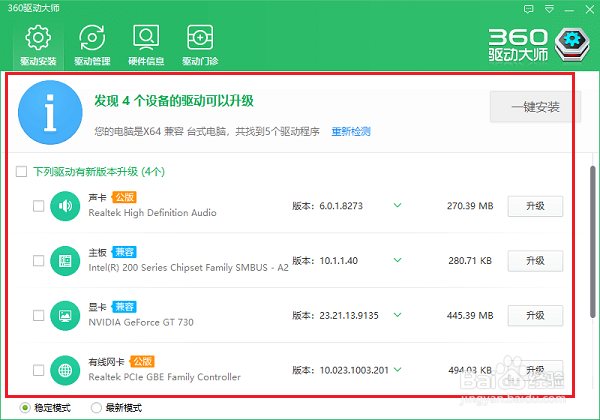Switch to 驱动管理 tab
Image resolution: width=600 pixels, height=420 pixels.
pos(92,46)
